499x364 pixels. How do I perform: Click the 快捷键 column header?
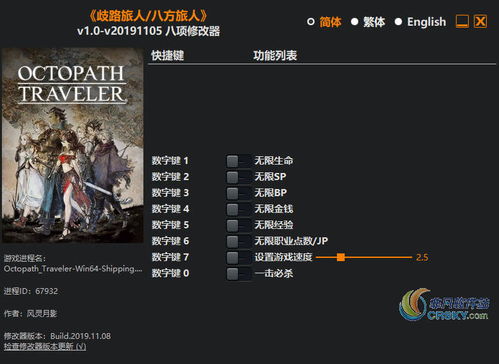coord(168,56)
